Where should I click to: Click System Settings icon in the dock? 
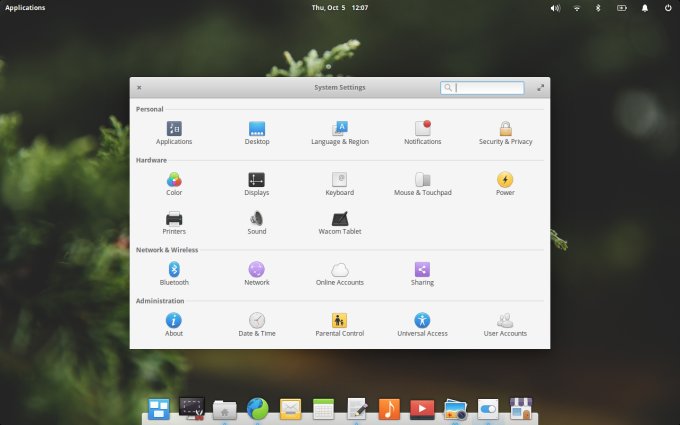coord(488,409)
